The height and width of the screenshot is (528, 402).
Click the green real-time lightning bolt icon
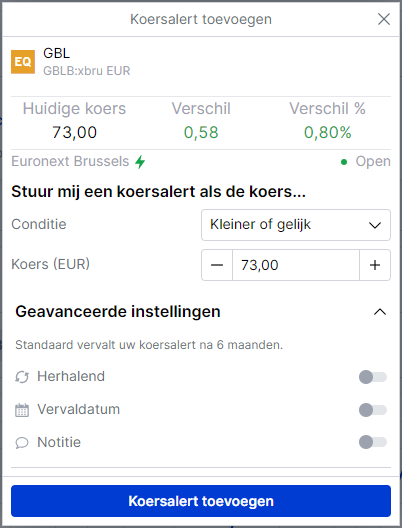pyautogui.click(x=140, y=162)
